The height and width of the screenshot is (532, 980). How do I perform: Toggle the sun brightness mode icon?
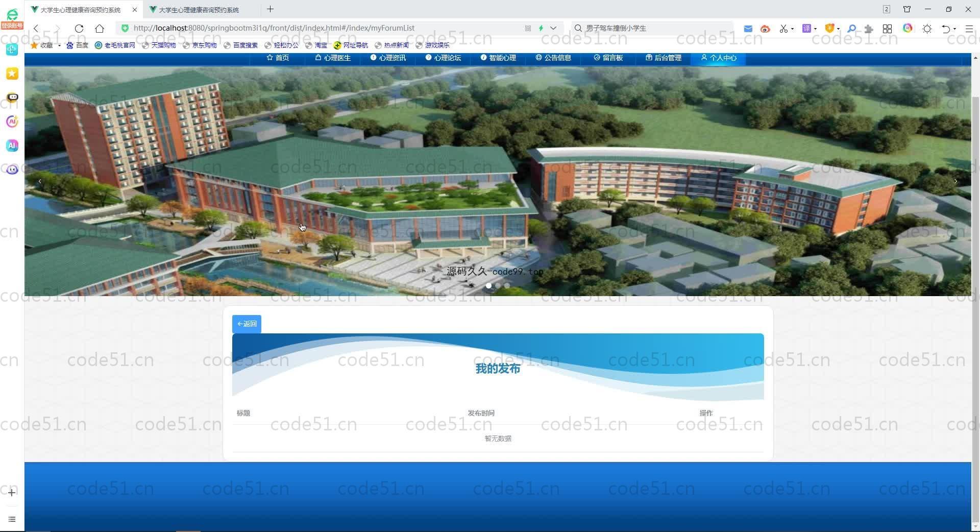click(927, 29)
